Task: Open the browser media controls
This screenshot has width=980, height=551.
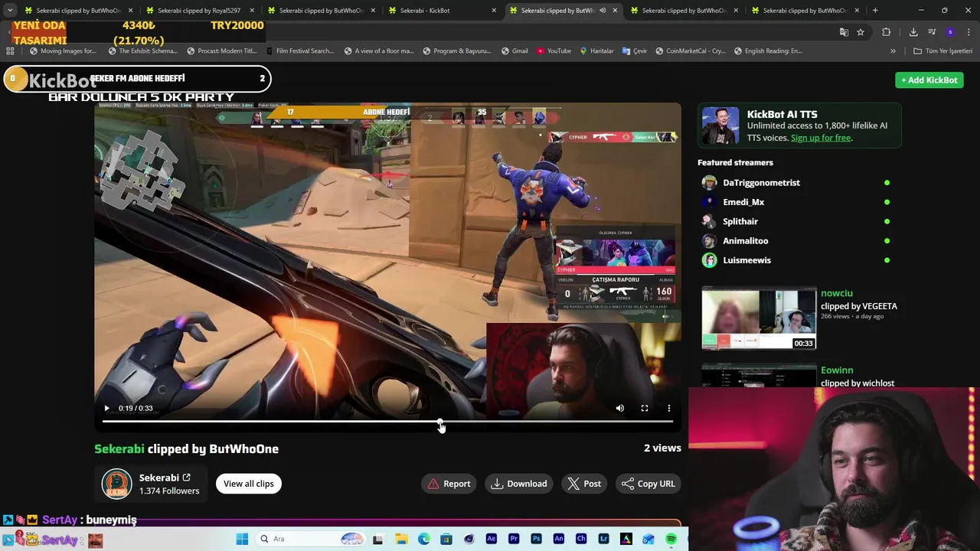Action: 932,32
